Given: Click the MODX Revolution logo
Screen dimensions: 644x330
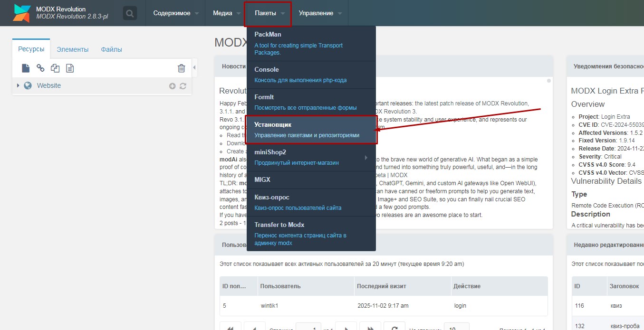Looking at the screenshot, I should point(21,13).
